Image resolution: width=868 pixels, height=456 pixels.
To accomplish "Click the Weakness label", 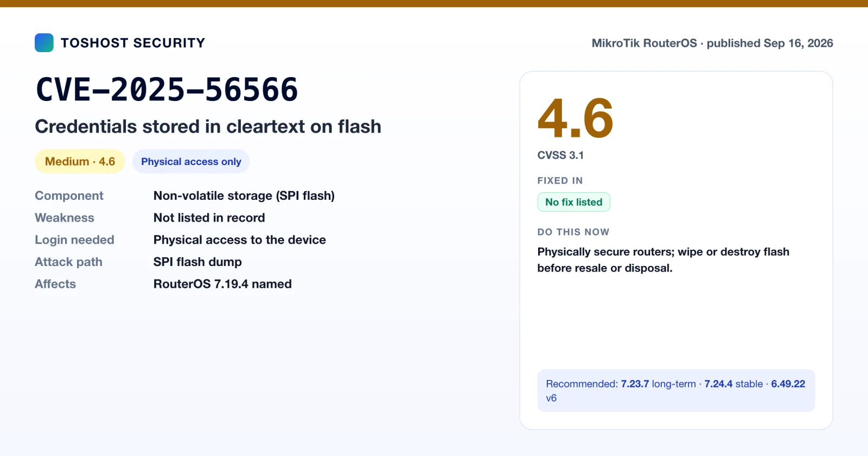I will [x=65, y=218].
